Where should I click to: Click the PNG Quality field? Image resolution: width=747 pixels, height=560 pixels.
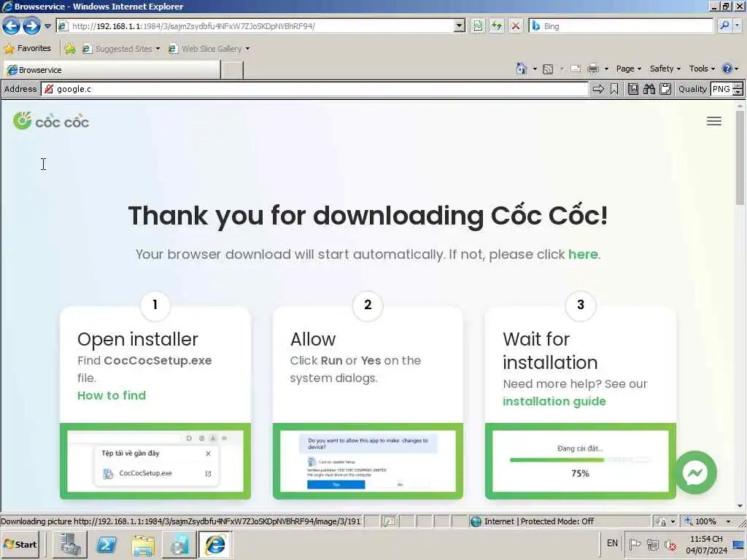click(721, 88)
